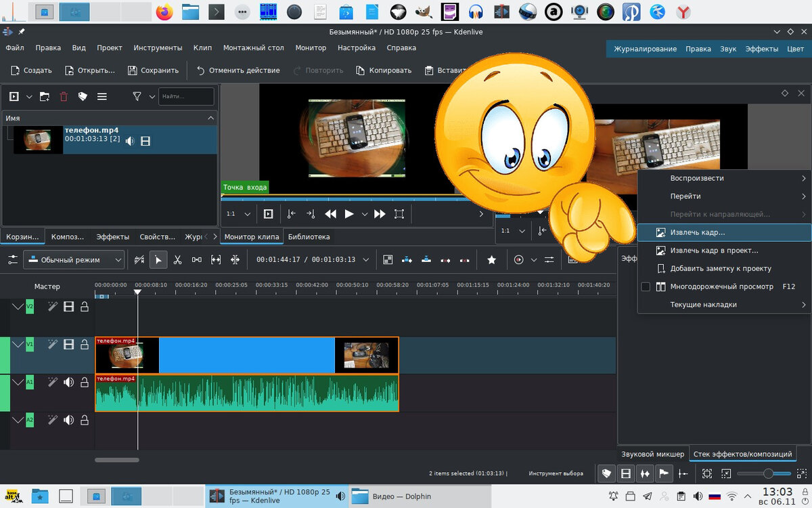Create a new folder in the project bin
This screenshot has height=508, width=812.
coord(45,97)
